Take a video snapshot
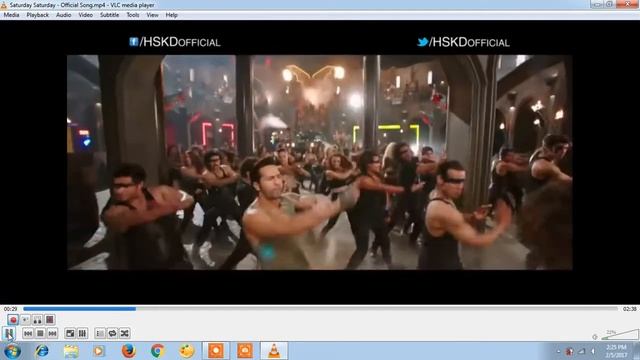Image resolution: width=640 pixels, height=360 pixels. coord(25,320)
